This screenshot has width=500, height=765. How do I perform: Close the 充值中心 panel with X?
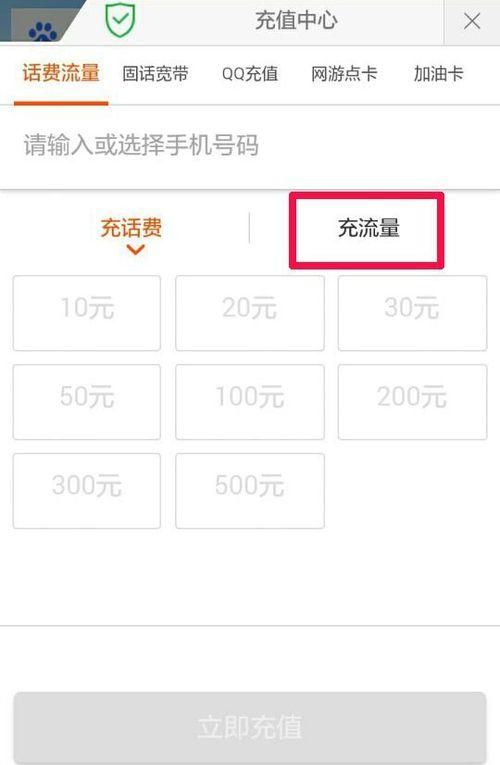[x=472, y=21]
